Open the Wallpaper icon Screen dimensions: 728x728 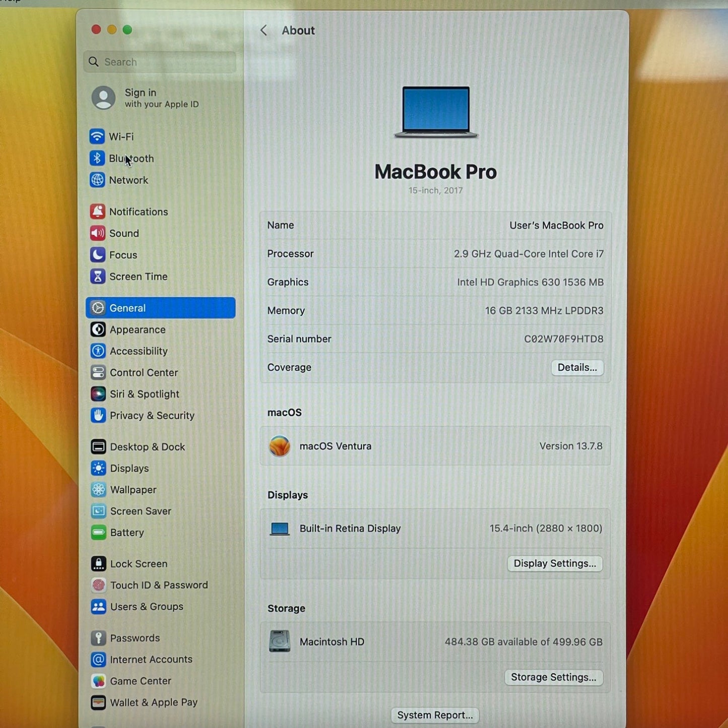pyautogui.click(x=99, y=490)
